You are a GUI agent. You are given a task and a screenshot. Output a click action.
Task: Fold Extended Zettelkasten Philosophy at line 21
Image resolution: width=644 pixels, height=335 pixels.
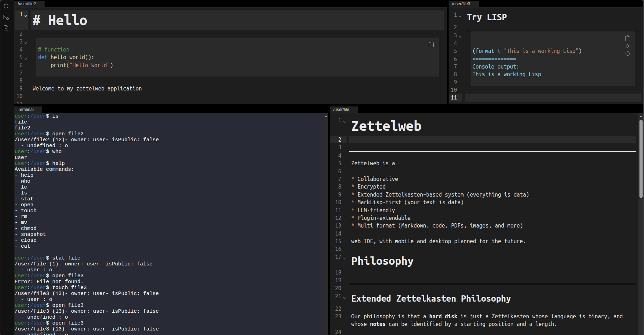click(344, 297)
